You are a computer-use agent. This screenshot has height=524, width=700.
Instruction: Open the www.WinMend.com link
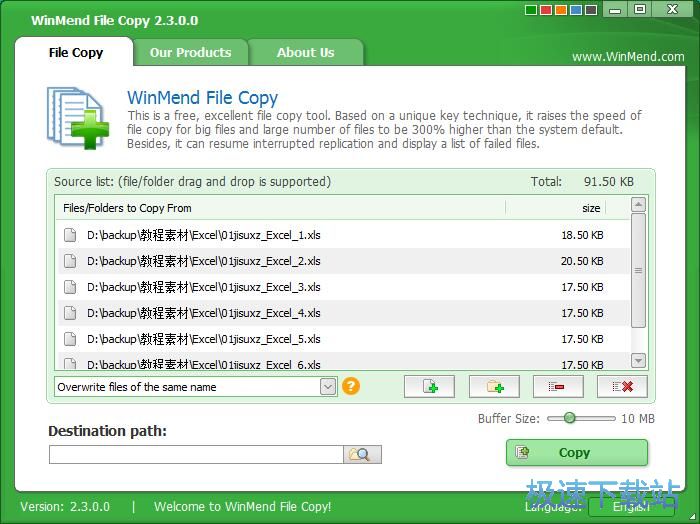coord(628,57)
